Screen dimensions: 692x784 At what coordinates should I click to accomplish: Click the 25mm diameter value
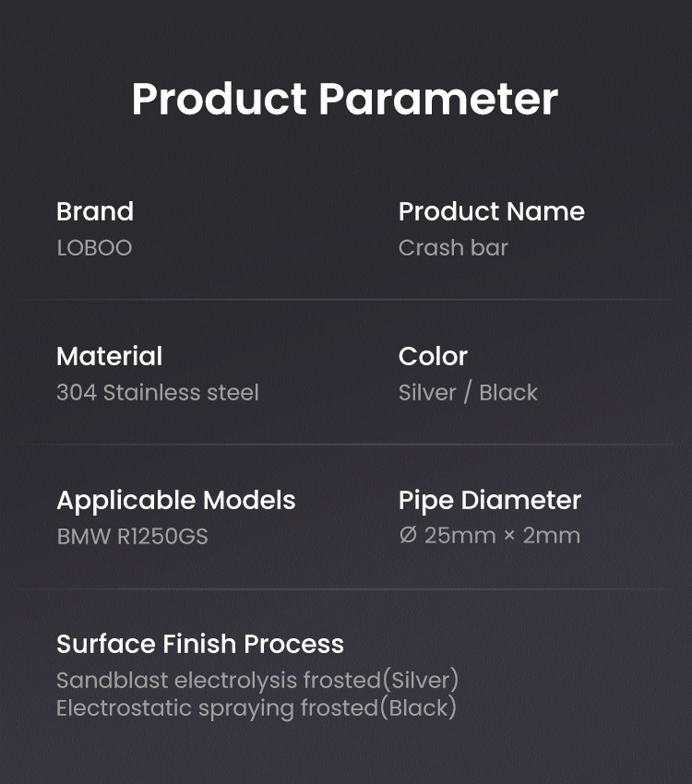(459, 536)
